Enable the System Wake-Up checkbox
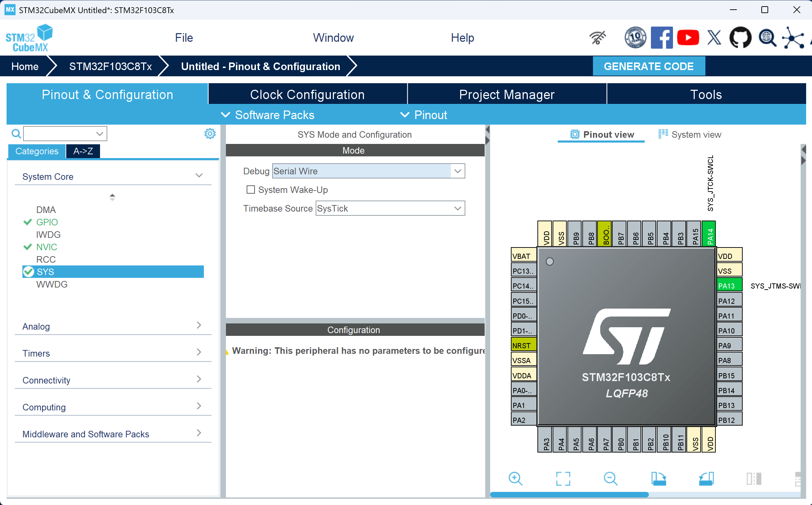This screenshot has width=812, height=505. pyautogui.click(x=251, y=190)
